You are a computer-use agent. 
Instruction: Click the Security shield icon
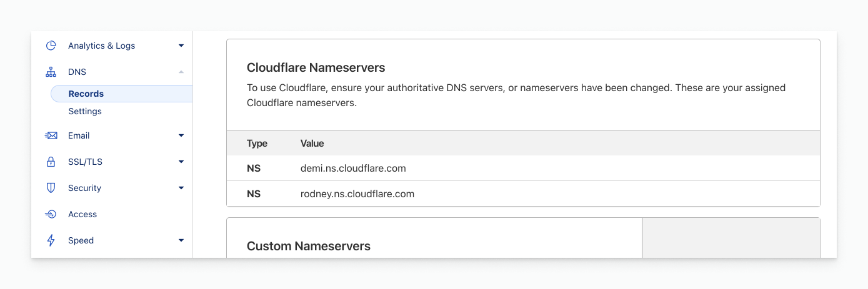51,188
